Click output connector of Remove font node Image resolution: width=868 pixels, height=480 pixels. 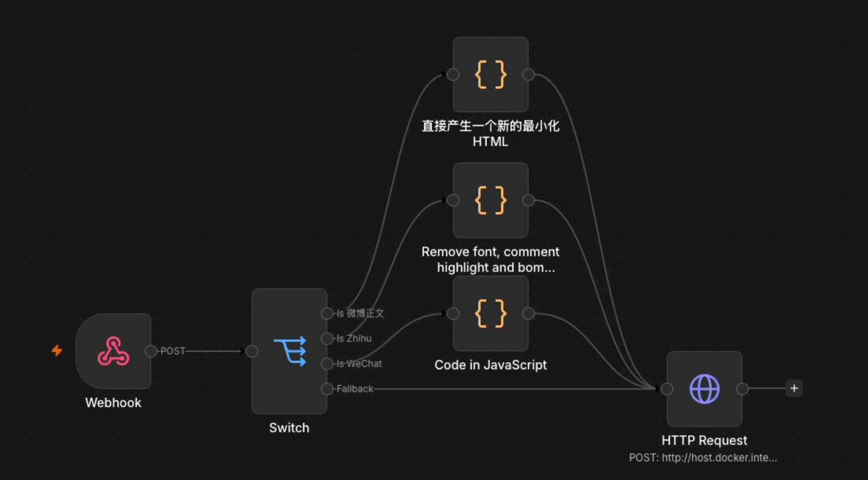528,200
